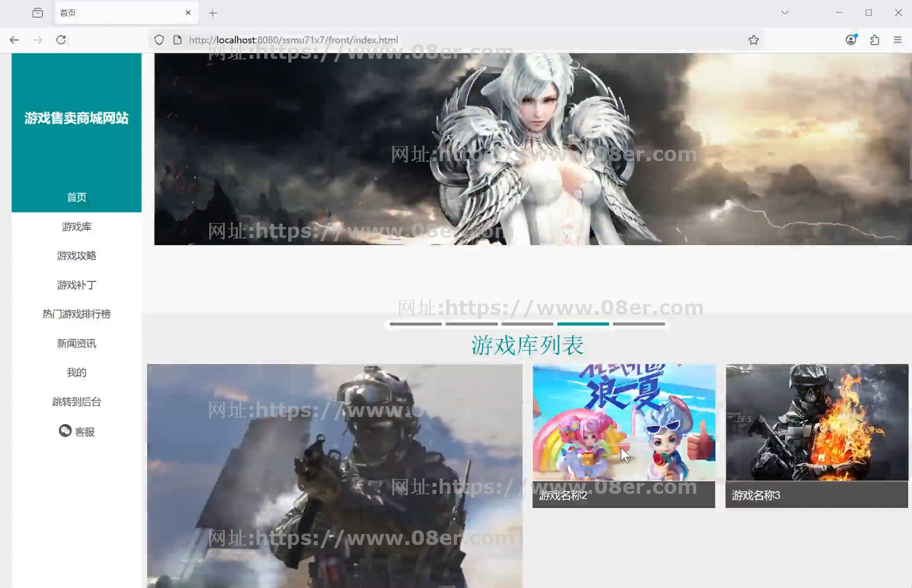Reload the page with refresh icon
Screen dimensions: 912x588
tap(61, 40)
